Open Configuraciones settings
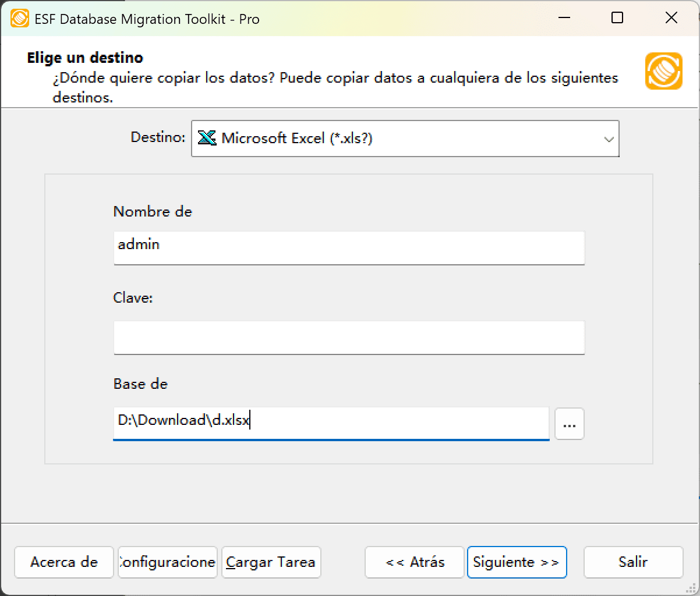The image size is (700, 596). (167, 562)
